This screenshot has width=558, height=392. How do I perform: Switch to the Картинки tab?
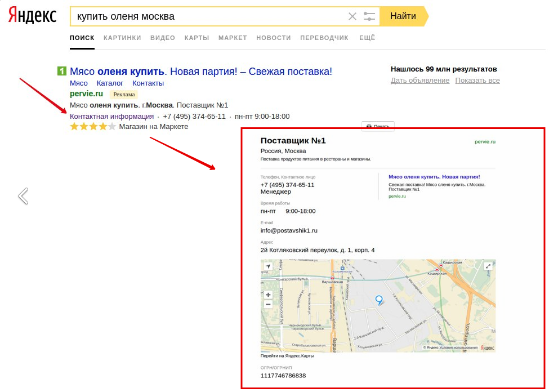coord(122,38)
